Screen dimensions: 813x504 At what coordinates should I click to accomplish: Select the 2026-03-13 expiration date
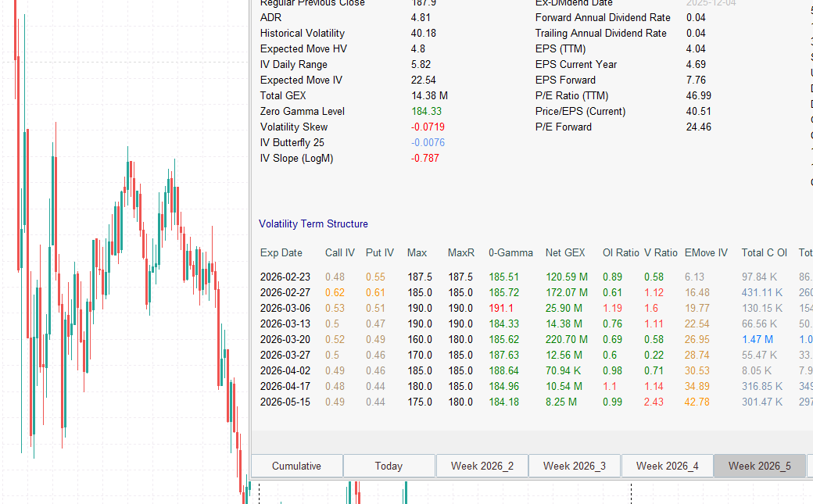(x=285, y=323)
